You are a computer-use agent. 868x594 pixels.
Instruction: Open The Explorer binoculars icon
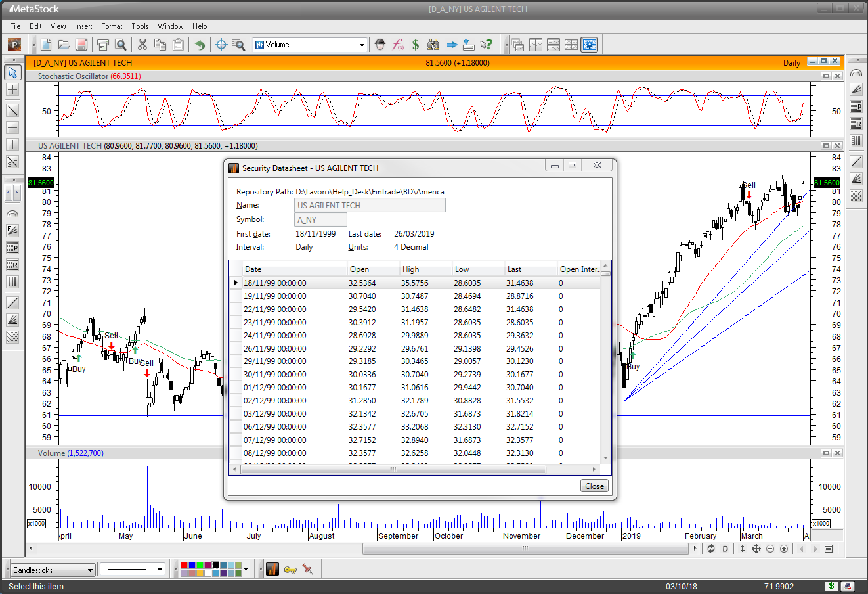click(x=433, y=45)
